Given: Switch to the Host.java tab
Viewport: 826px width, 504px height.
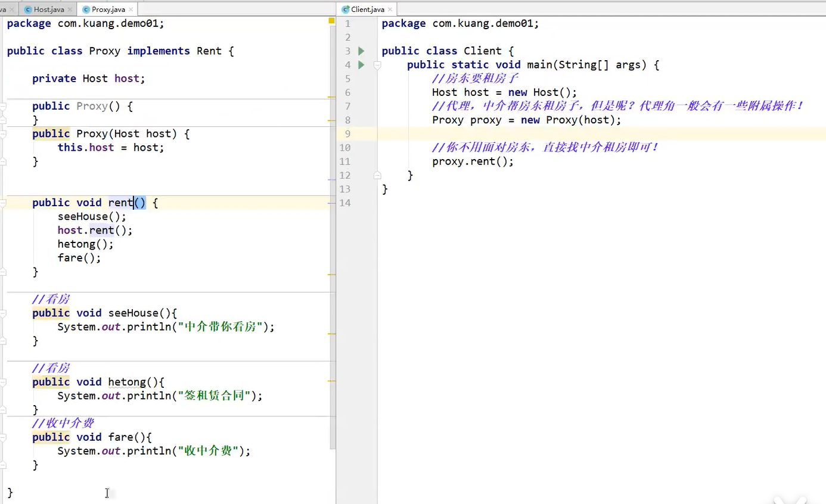Looking at the screenshot, I should pyautogui.click(x=48, y=10).
